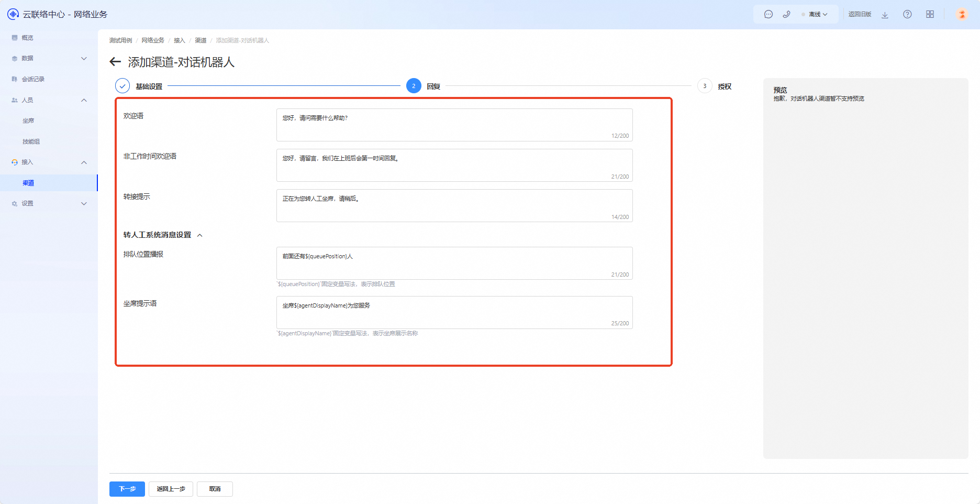The image size is (980, 504).
Task: Focus the 坐席提示语 text box
Action: [454, 312]
